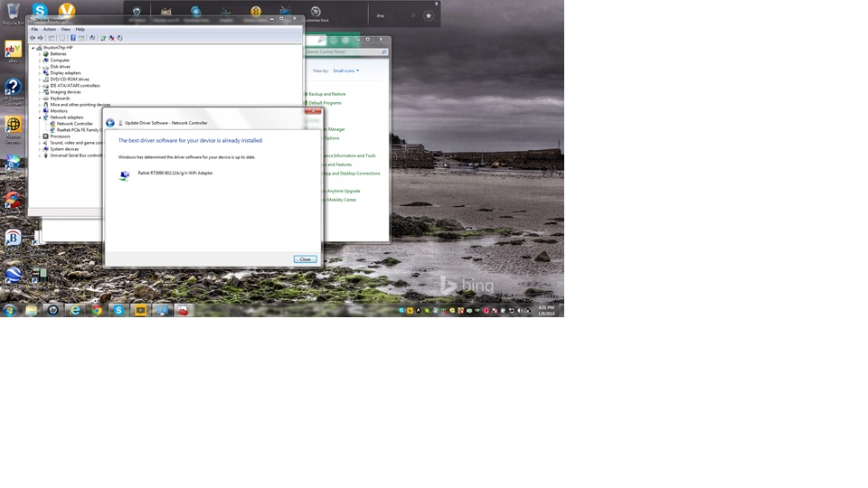Open the Google Earth desktop icon
The width and height of the screenshot is (868, 488).
tap(14, 277)
